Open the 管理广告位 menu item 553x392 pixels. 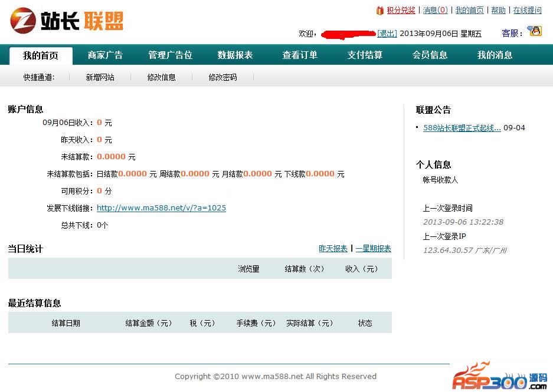tap(170, 55)
